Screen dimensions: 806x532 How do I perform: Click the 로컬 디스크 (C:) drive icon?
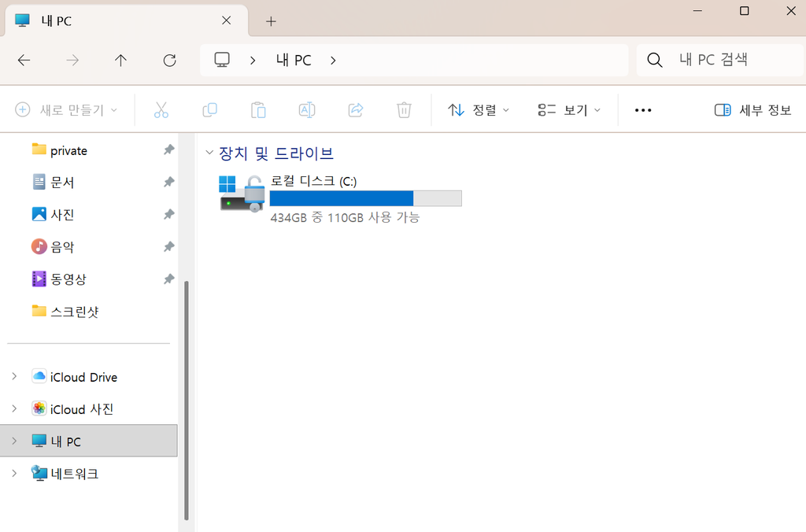(x=242, y=194)
